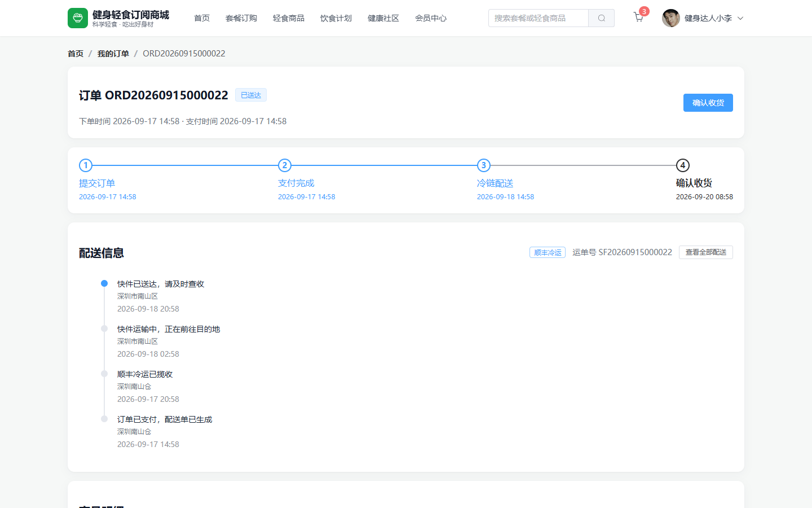Click the search magnifier icon button
Screen dimensions: 812x508
[x=602, y=18]
